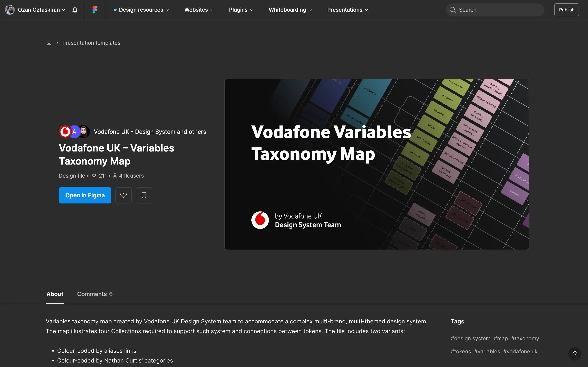
Task: Click inside the Search input field
Action: [495, 10]
